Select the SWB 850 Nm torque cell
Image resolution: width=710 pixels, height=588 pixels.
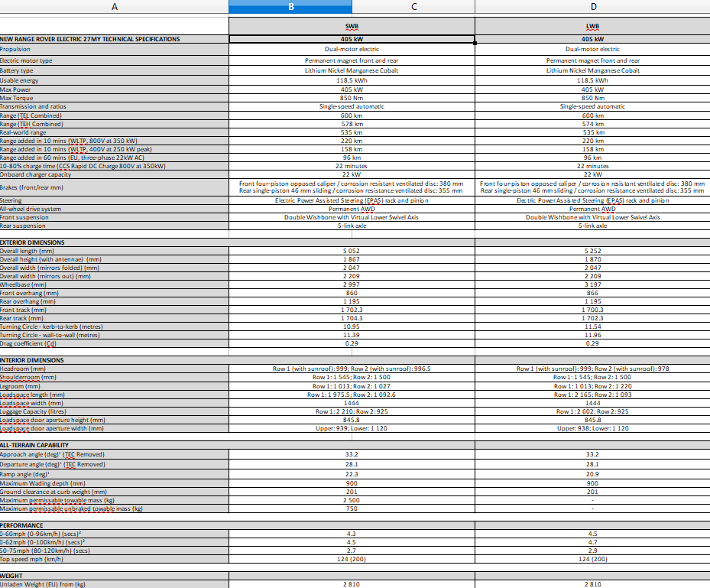pos(352,98)
